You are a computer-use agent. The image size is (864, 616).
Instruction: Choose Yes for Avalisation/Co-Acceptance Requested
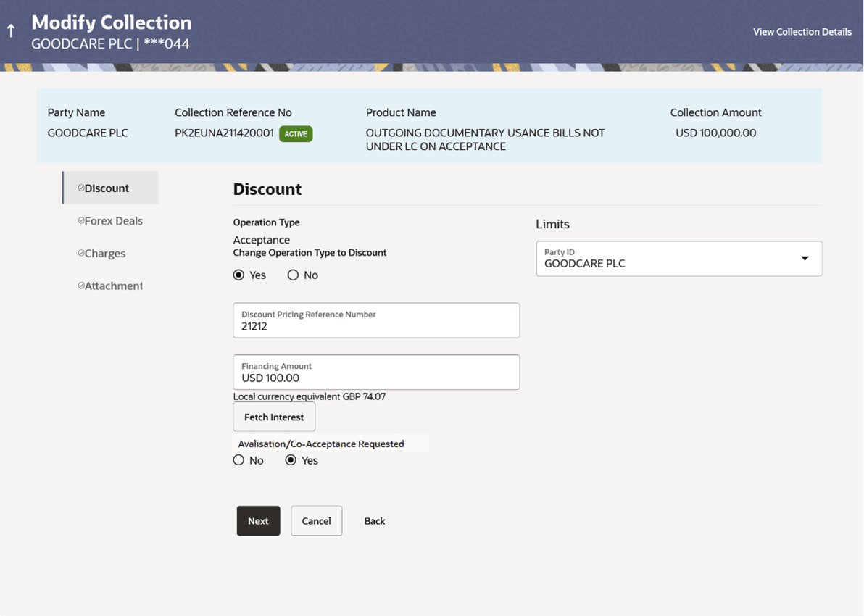point(291,461)
